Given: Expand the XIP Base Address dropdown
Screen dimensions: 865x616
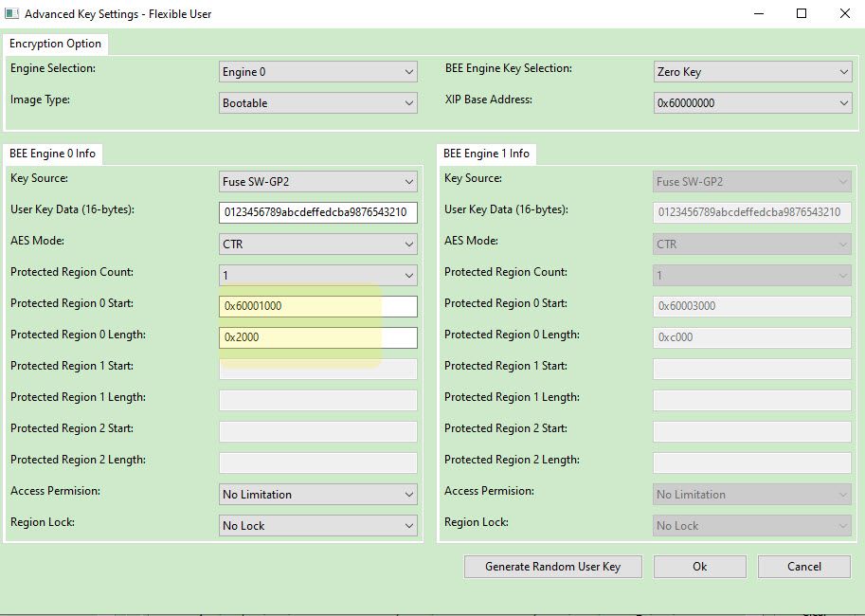Looking at the screenshot, I should [752, 103].
